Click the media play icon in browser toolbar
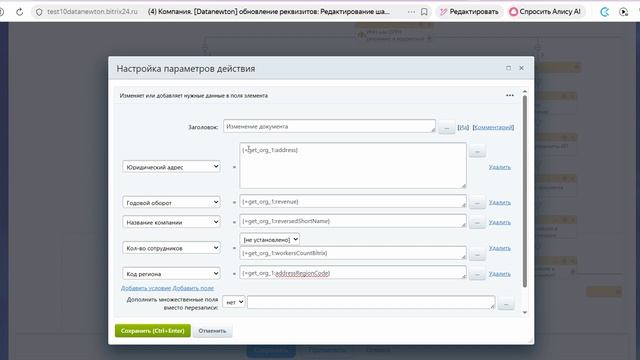Image resolution: width=640 pixels, height=360 pixels. click(623, 12)
